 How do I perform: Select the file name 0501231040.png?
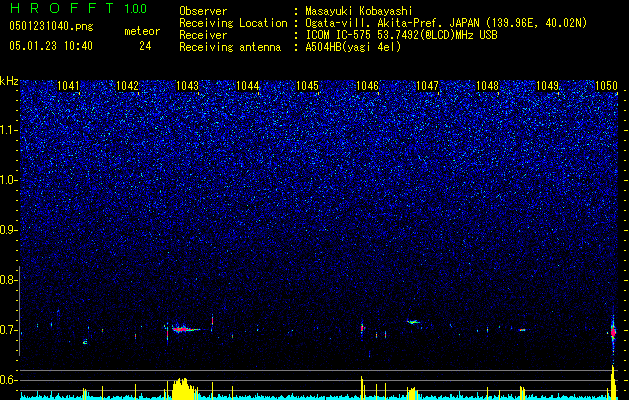pyautogui.click(x=51, y=27)
